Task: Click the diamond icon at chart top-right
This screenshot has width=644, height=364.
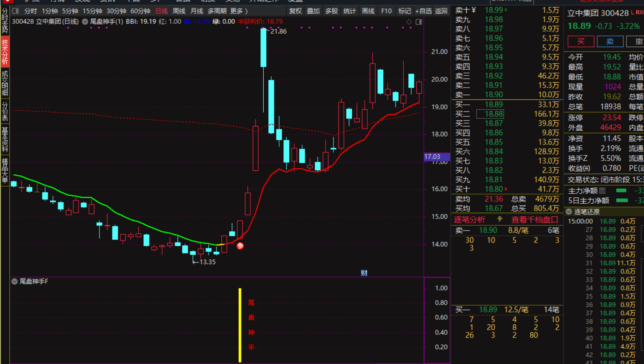Action: pyautogui.click(x=409, y=22)
